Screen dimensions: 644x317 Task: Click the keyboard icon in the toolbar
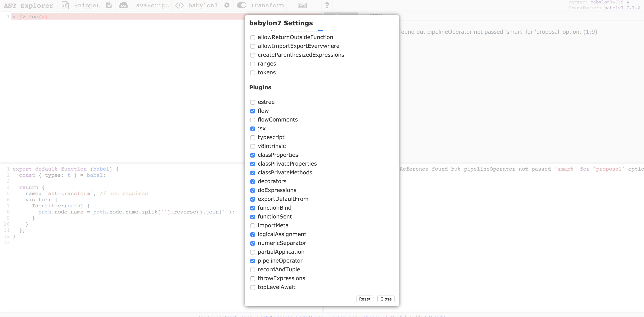pos(302,6)
